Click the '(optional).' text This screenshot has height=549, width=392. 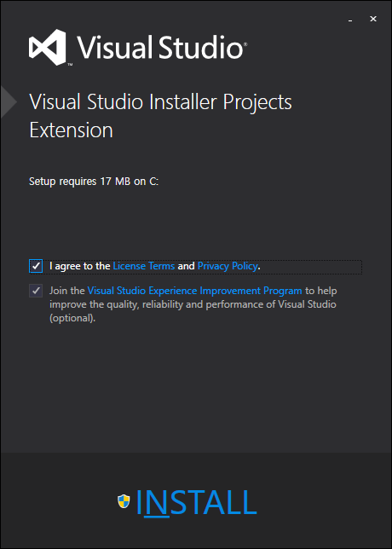click(x=72, y=319)
